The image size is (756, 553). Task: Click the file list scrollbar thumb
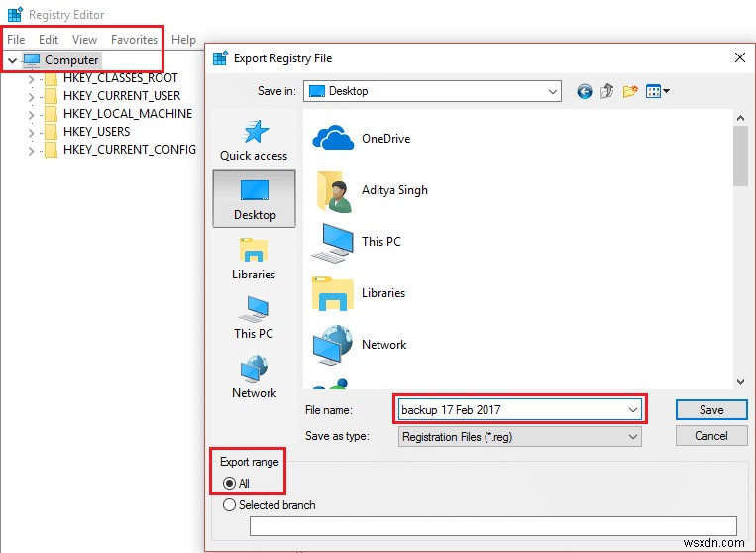pyautogui.click(x=740, y=156)
